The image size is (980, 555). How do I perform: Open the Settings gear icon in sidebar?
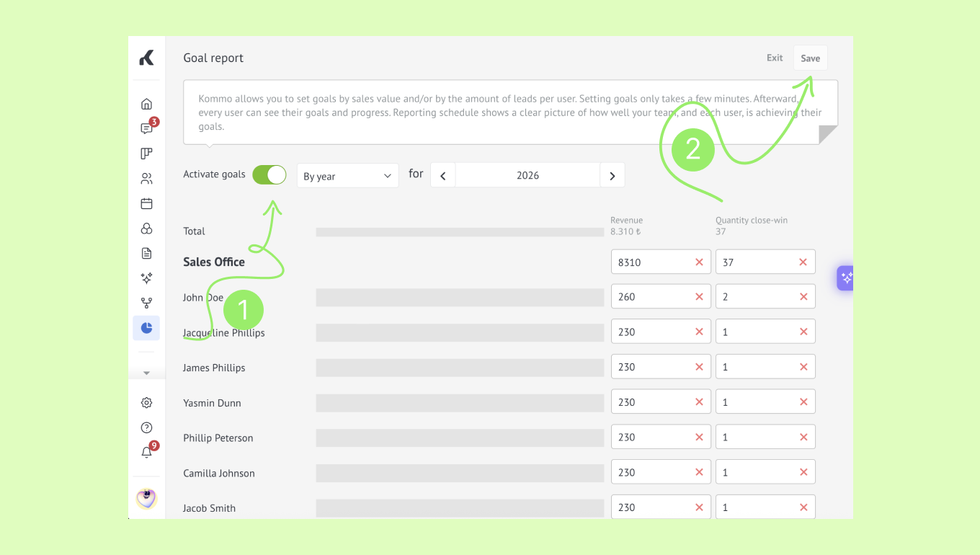[x=146, y=403]
